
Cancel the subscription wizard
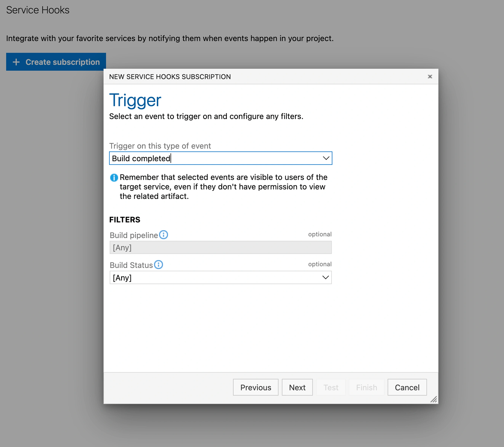coord(407,387)
